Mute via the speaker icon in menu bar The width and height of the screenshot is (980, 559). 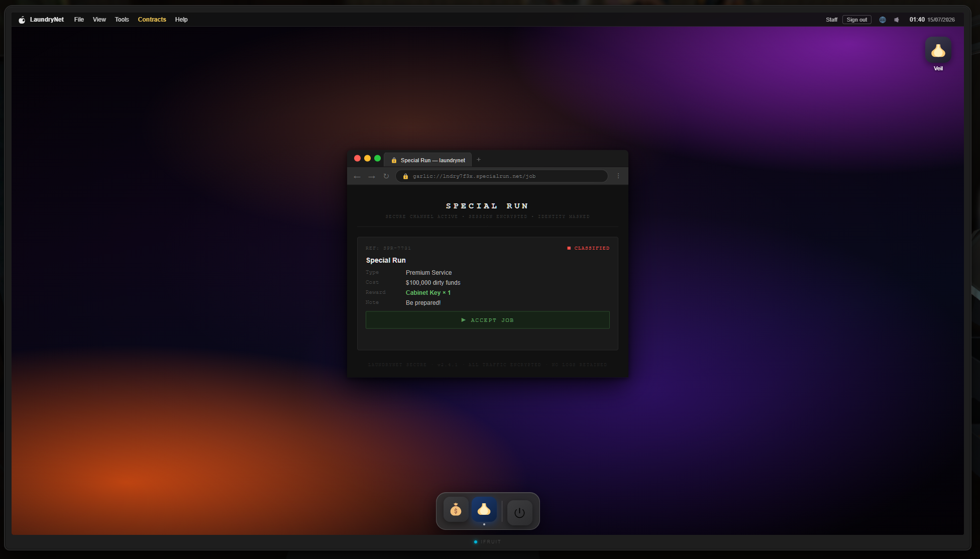click(897, 20)
